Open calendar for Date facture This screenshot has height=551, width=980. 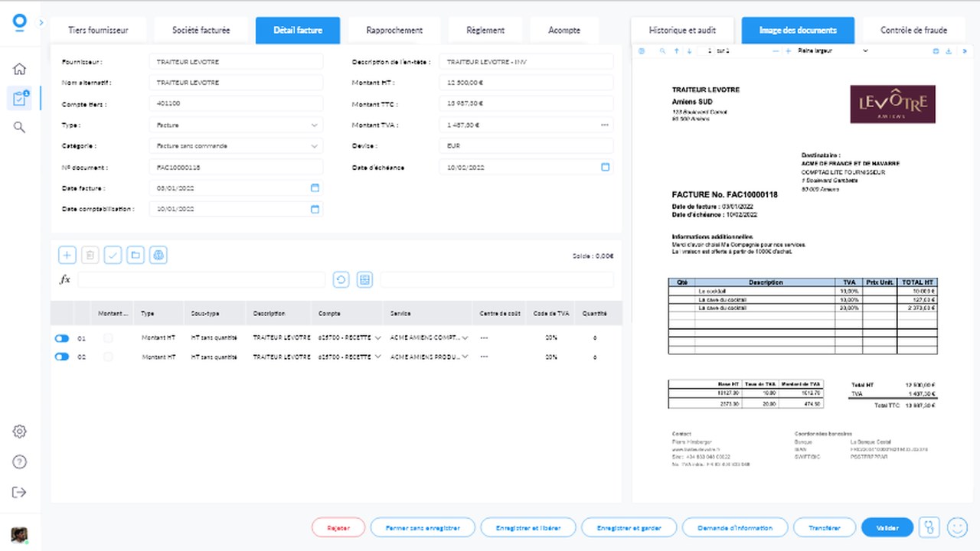(x=315, y=187)
